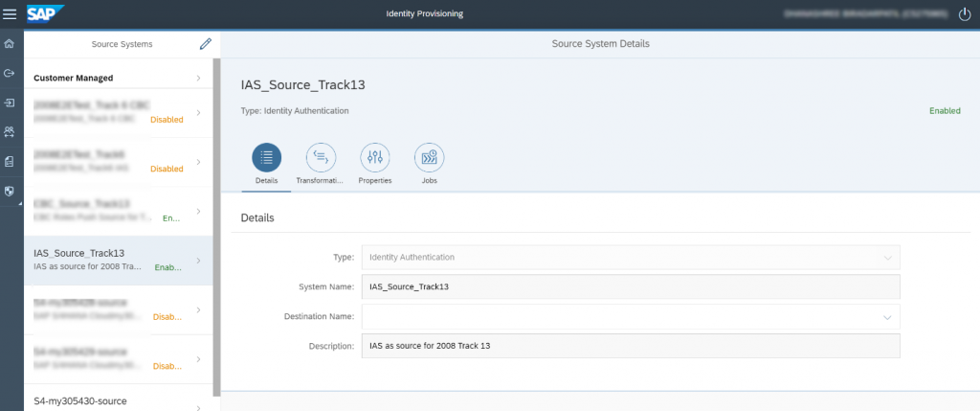Click the power log-out icon
The image size is (980, 411).
tap(965, 13)
